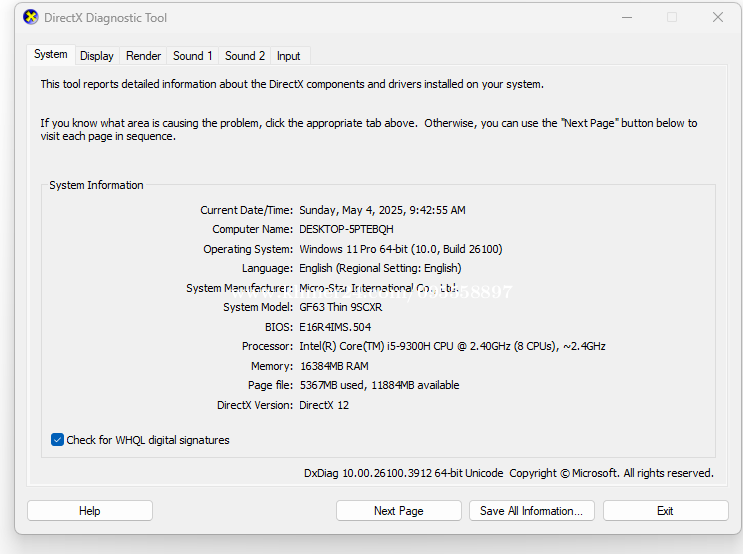
Task: Click the GF63 Thin 9SCXR model value
Action: [x=341, y=307]
